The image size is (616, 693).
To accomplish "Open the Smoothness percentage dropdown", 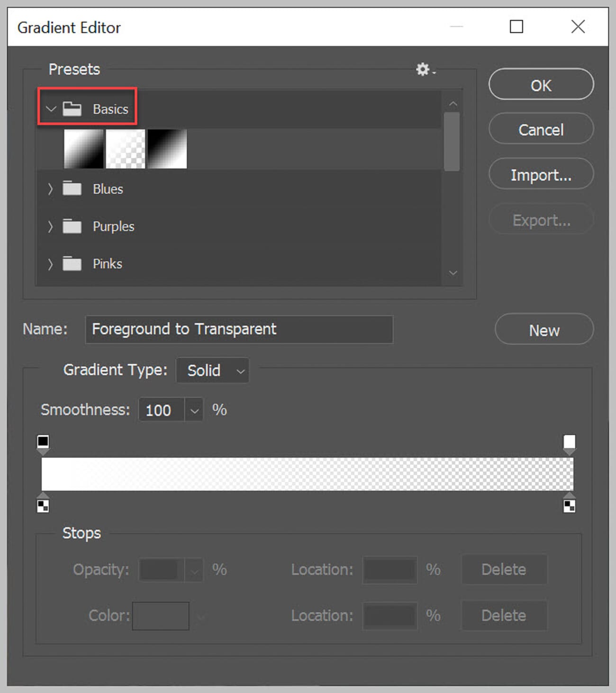I will pyautogui.click(x=194, y=410).
